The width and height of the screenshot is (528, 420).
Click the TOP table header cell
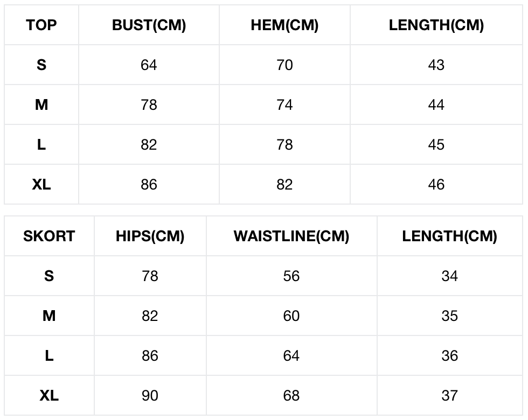(41, 25)
